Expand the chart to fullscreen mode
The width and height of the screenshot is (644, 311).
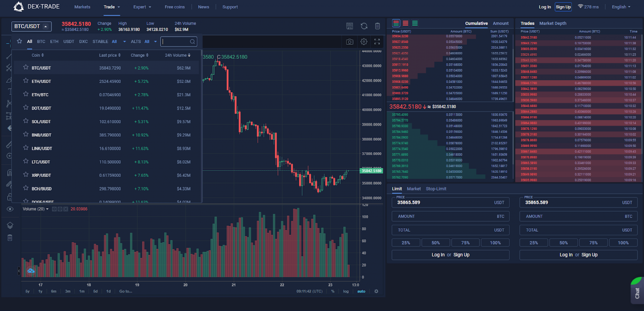[x=377, y=42]
